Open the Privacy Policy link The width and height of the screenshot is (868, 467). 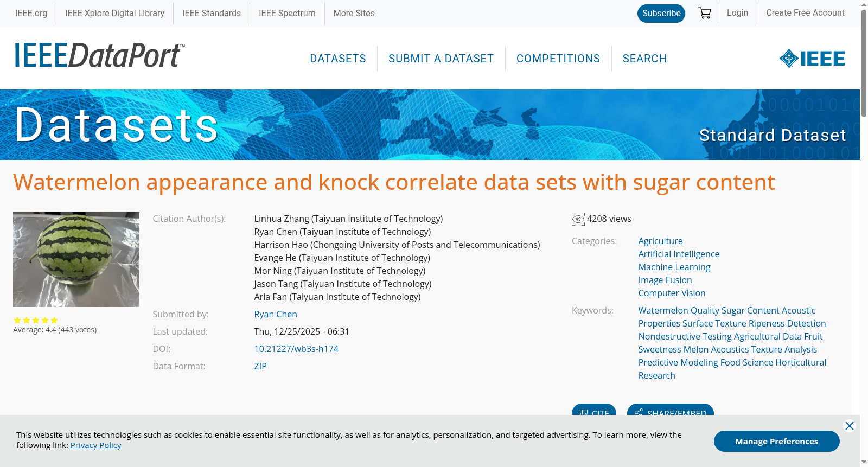tap(95, 445)
